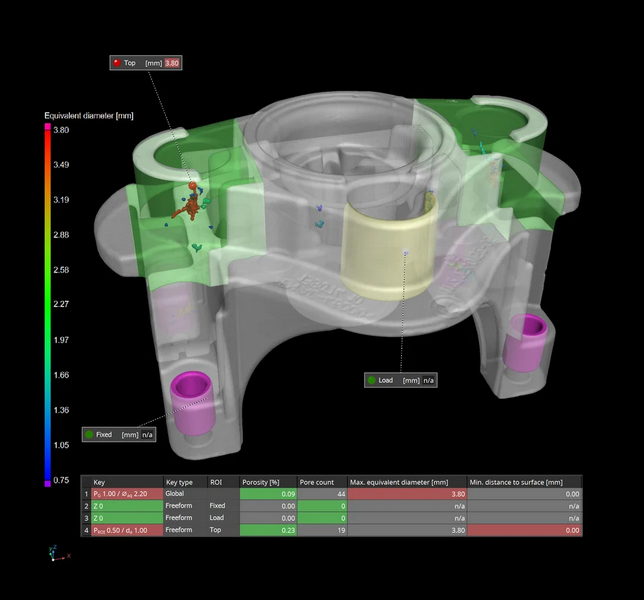Click Max. equivalent diameter column header
Image resolution: width=644 pixels, height=600 pixels.
pos(405,481)
